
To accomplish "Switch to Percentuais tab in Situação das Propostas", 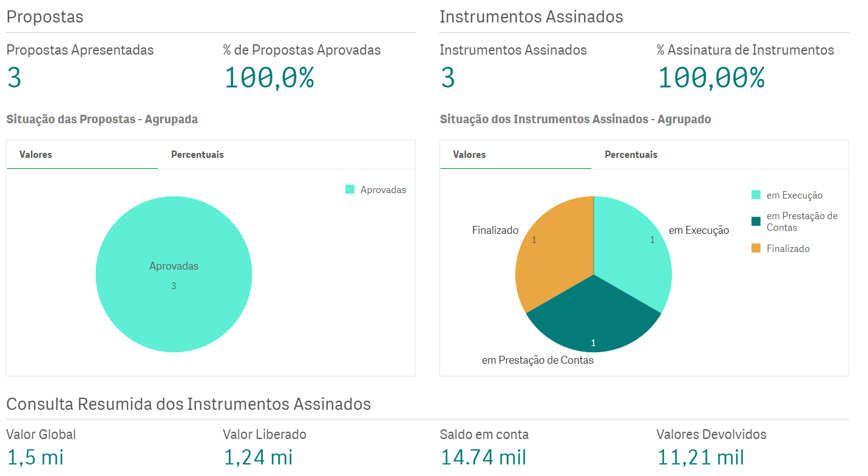I will 197,155.
